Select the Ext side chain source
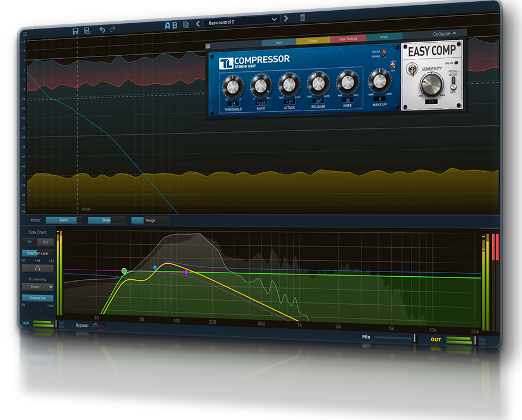 [x=45, y=242]
